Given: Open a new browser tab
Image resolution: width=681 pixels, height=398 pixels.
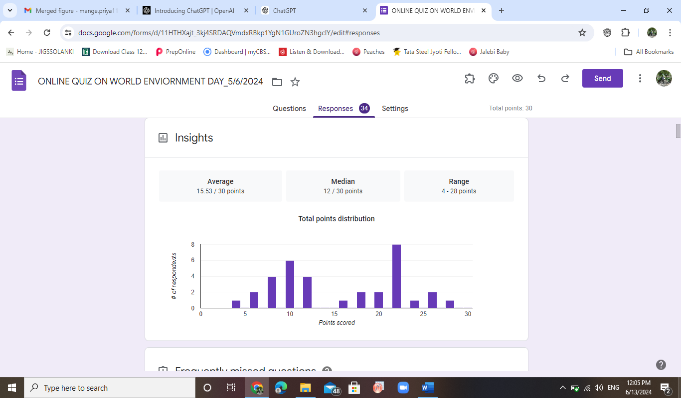Looking at the screenshot, I should click(501, 10).
